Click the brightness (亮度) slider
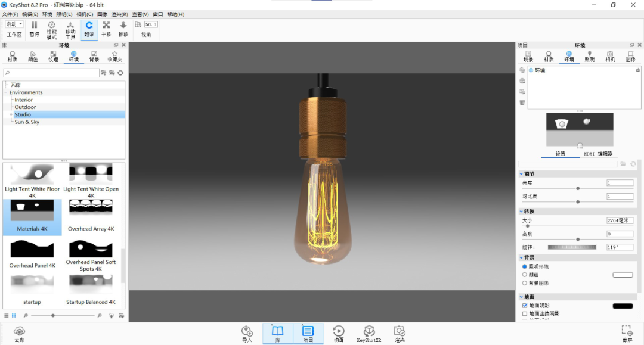The image size is (644, 345). 578,189
